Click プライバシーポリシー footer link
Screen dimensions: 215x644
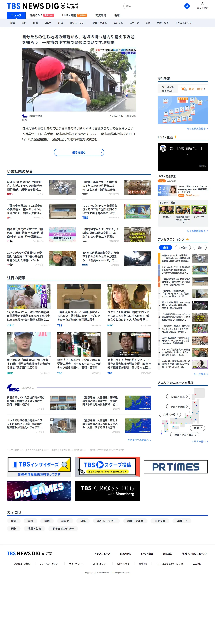50,564
